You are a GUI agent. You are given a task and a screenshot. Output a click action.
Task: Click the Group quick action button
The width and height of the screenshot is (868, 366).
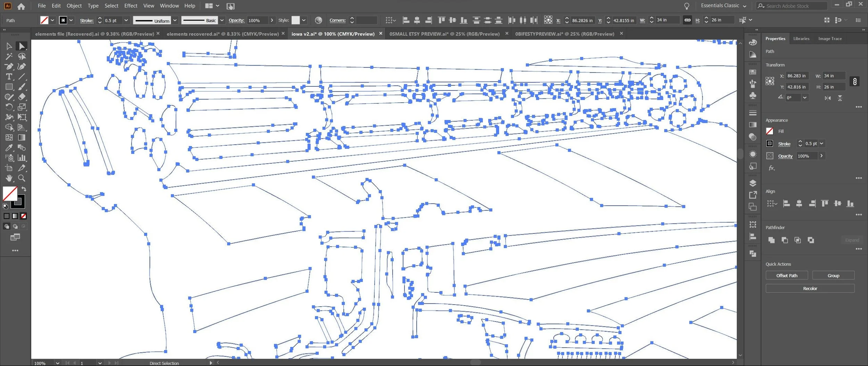(833, 275)
